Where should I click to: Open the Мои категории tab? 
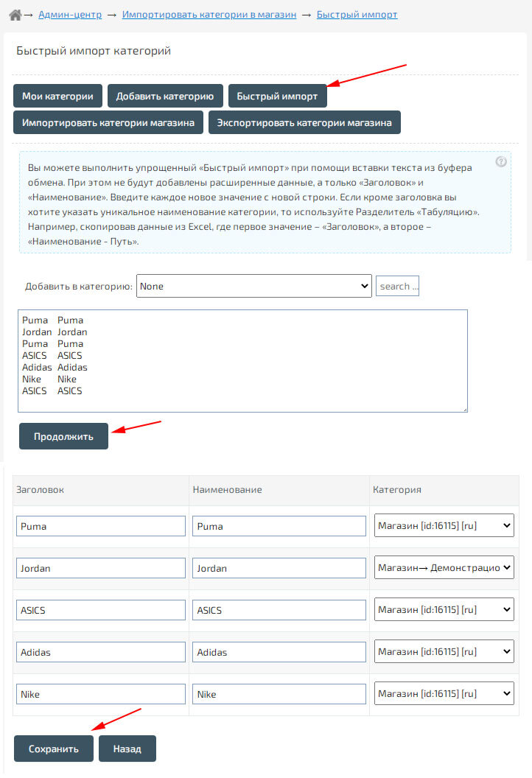click(57, 96)
